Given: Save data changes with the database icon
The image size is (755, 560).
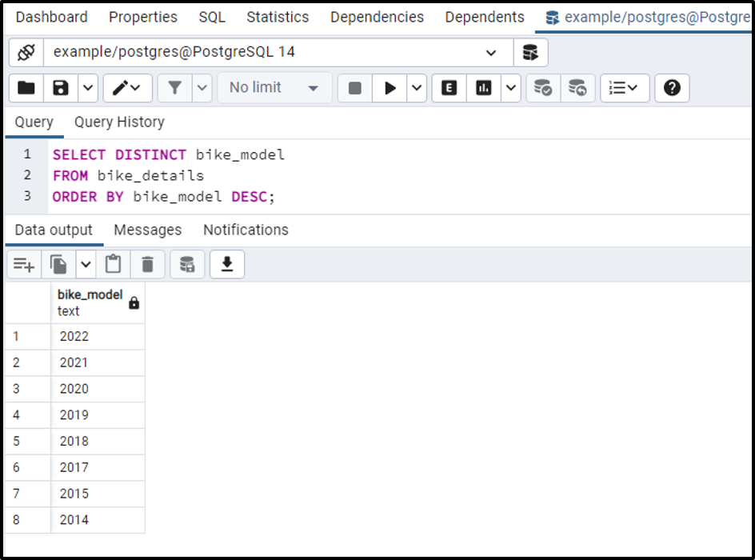Looking at the screenshot, I should (x=187, y=264).
